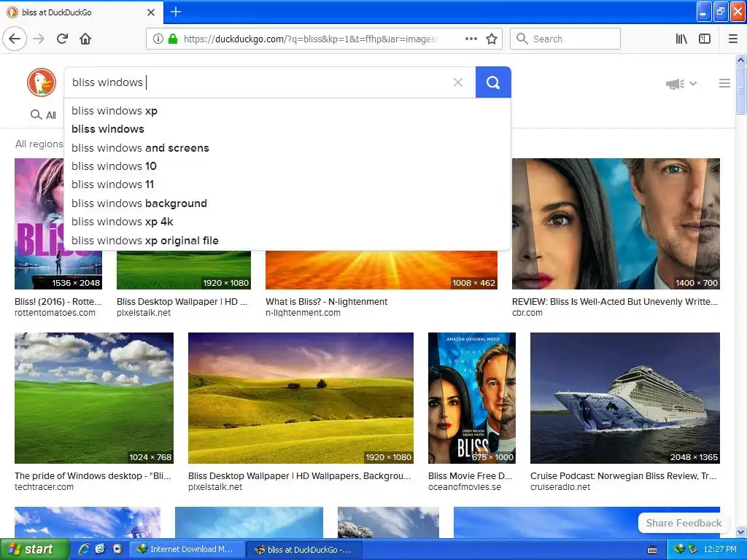
Task: Visit cruiseradio.net source link
Action: [x=560, y=487]
